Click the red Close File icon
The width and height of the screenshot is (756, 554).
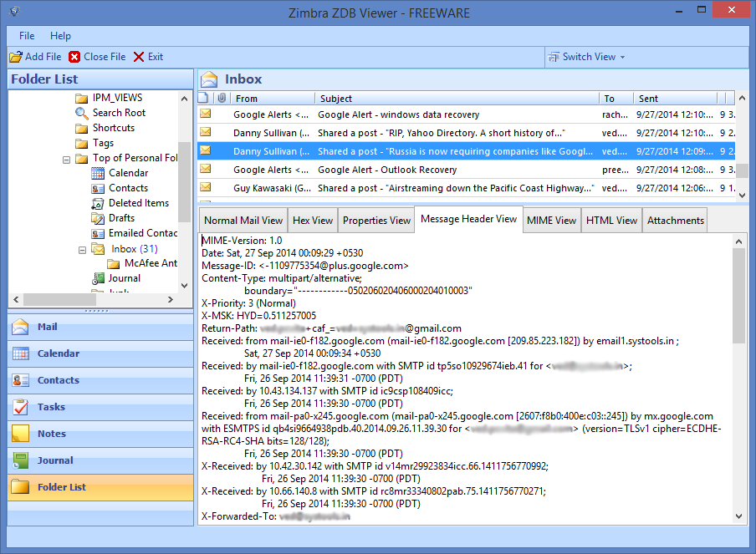pyautogui.click(x=74, y=57)
